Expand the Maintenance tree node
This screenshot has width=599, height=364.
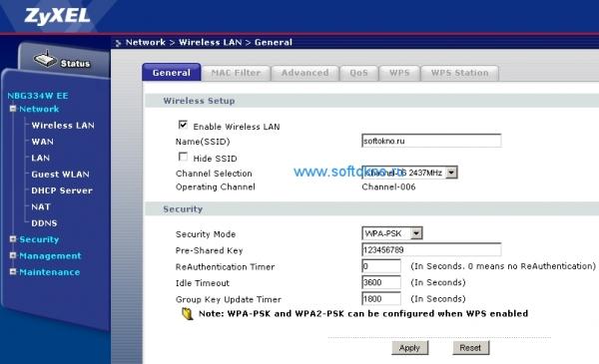13,271
